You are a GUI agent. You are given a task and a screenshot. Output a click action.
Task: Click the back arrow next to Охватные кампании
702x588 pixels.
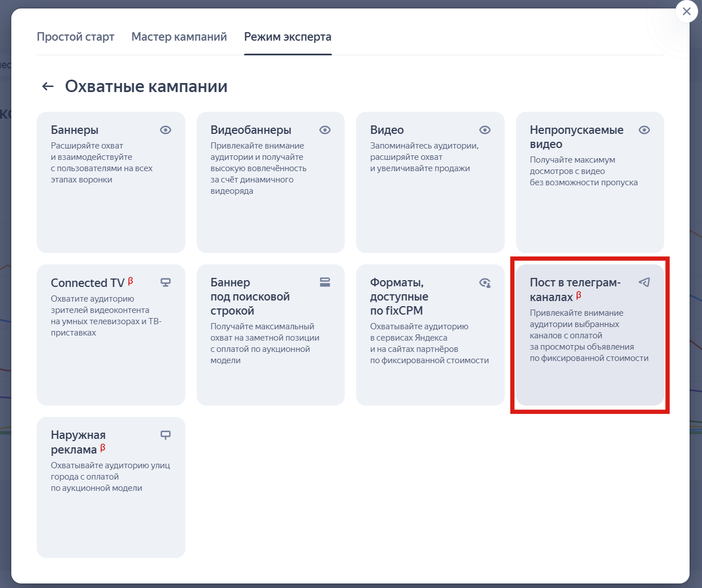point(47,86)
